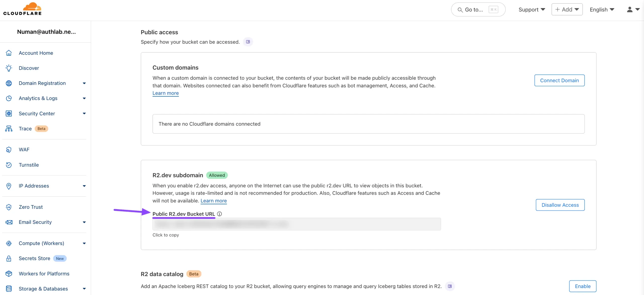Enable R2 data catalog
This screenshot has height=295, width=644.
tap(583, 286)
